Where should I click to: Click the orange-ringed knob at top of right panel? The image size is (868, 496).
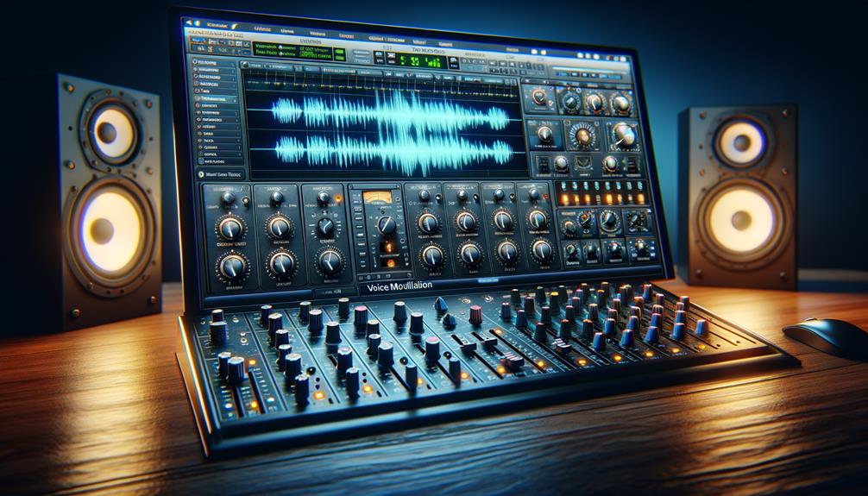pos(539,97)
